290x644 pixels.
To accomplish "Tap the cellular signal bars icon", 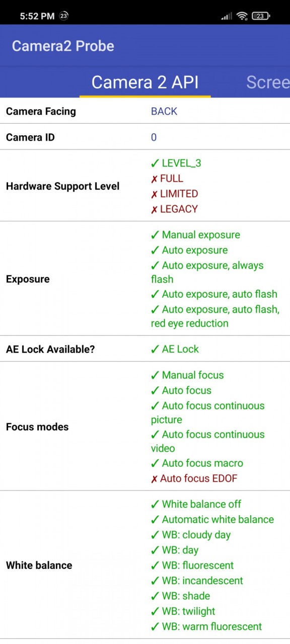I will tap(227, 16).
